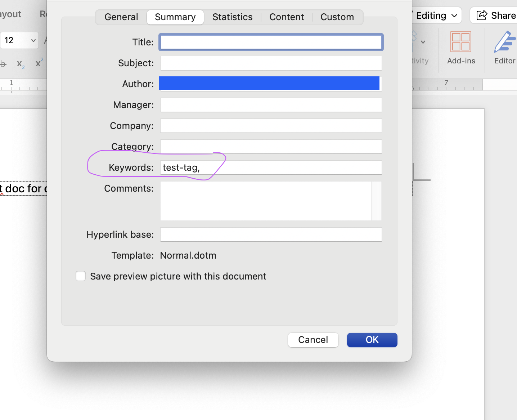This screenshot has height=420, width=517.
Task: Select the Custom tab
Action: pyautogui.click(x=337, y=17)
